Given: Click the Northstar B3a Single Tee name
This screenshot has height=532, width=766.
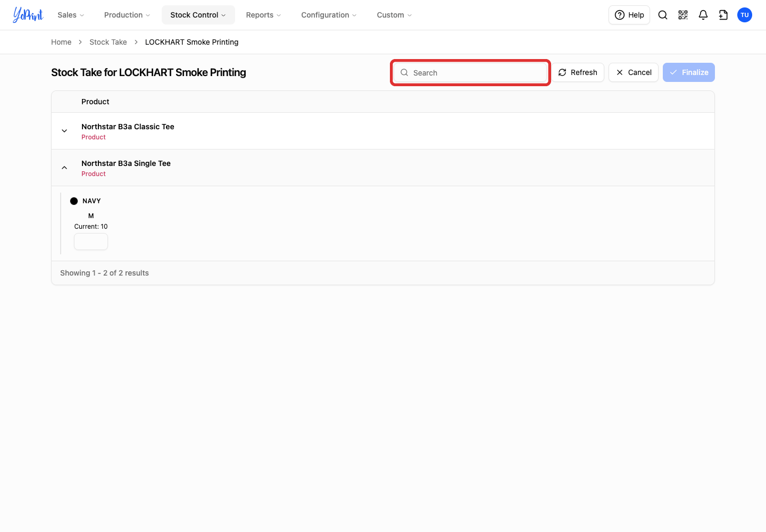Looking at the screenshot, I should (126, 163).
